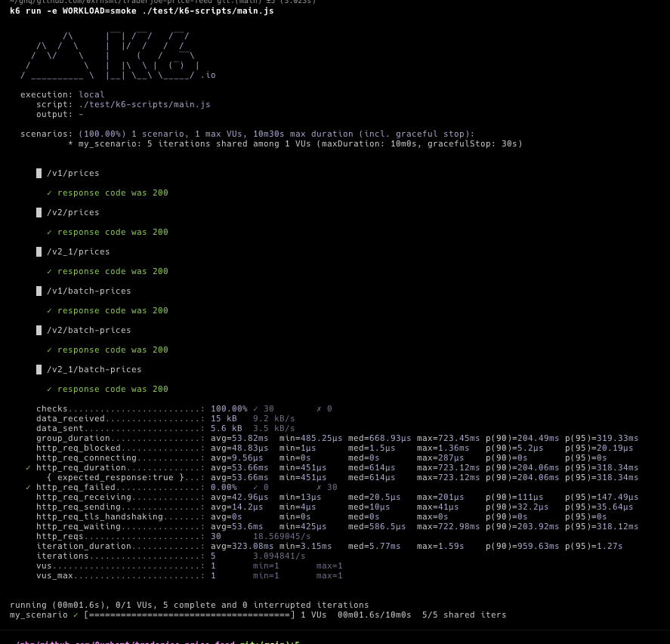Click the block marker beside /v2/batch-prices

pos(39,330)
